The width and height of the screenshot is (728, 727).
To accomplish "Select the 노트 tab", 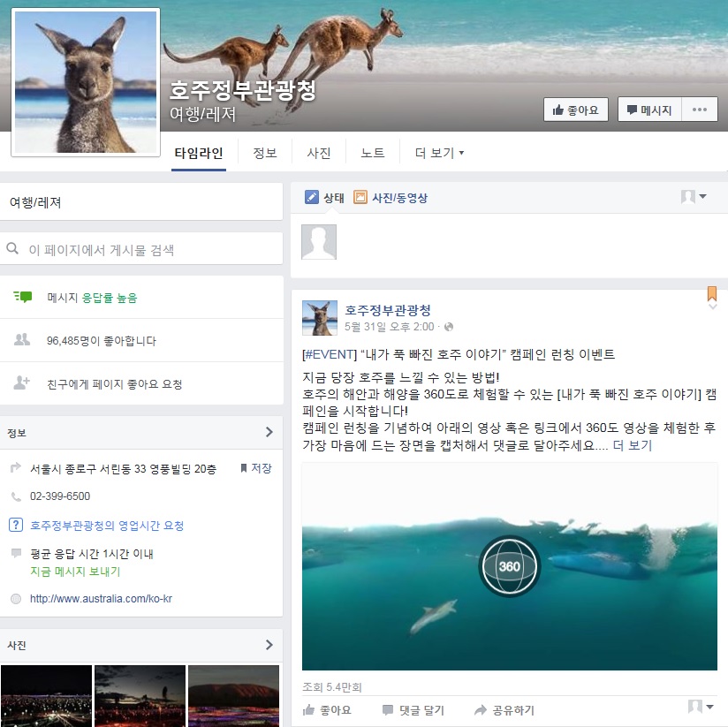I will (373, 153).
